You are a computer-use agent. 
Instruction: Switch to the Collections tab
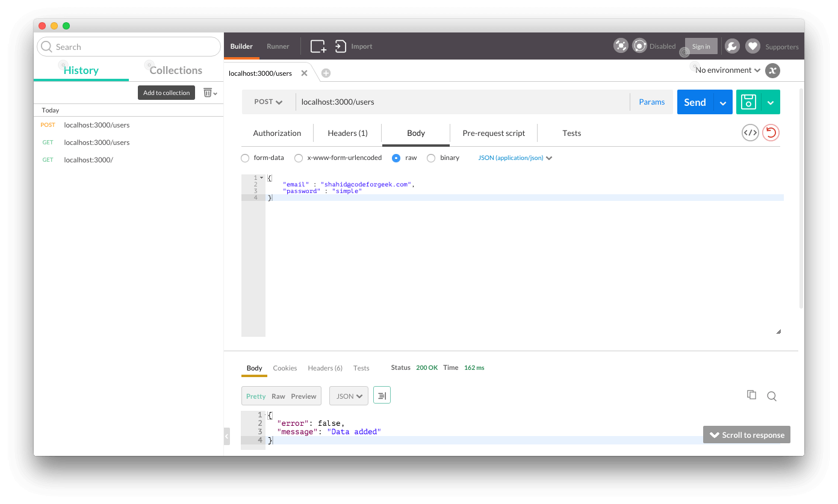176,70
